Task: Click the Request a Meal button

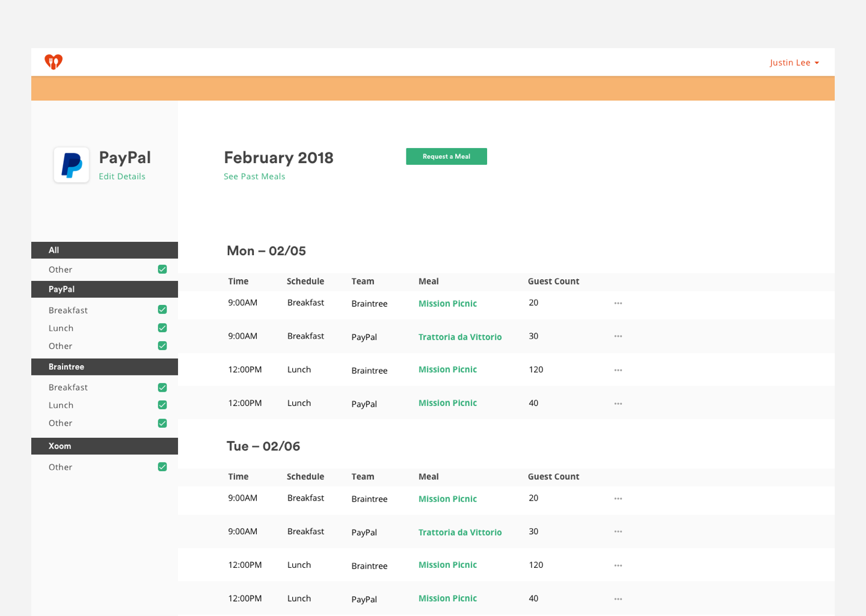Action: point(446,156)
